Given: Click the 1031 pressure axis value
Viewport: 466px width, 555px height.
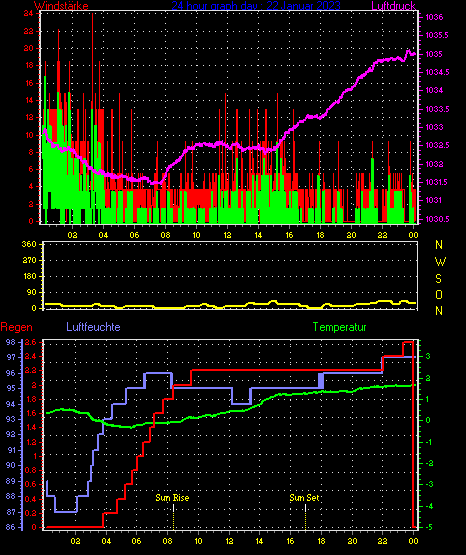Looking at the screenshot, I should [x=434, y=200].
